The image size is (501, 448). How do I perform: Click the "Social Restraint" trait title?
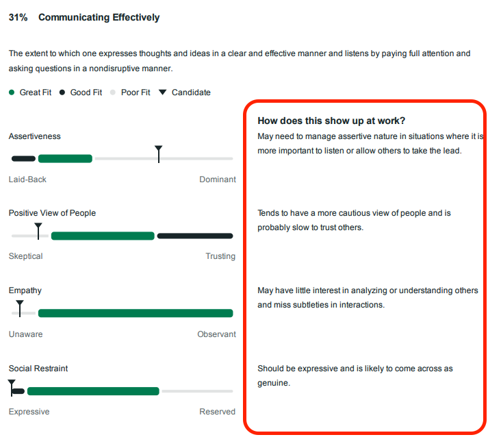click(38, 369)
